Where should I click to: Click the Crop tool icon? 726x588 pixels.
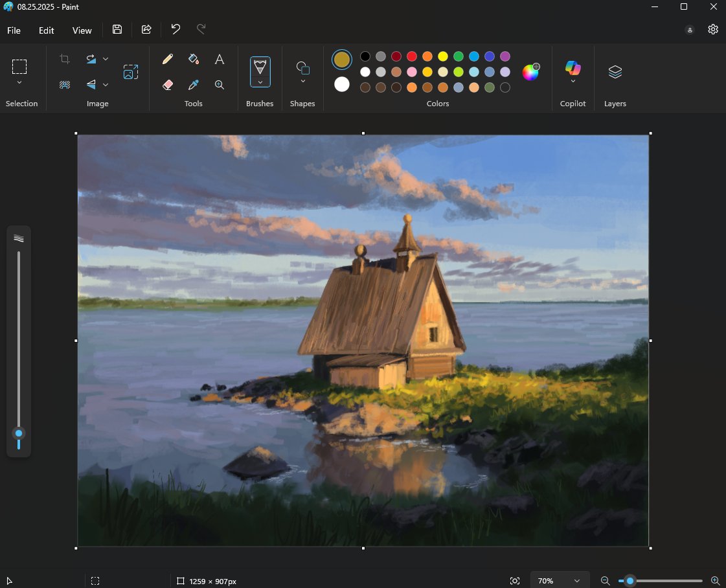click(x=65, y=59)
